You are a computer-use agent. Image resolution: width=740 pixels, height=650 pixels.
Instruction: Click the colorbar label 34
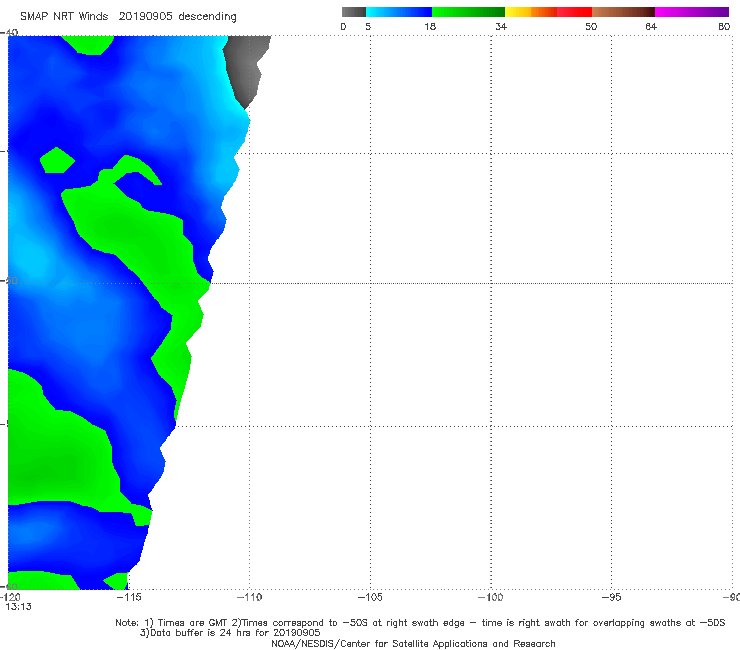[x=501, y=27]
